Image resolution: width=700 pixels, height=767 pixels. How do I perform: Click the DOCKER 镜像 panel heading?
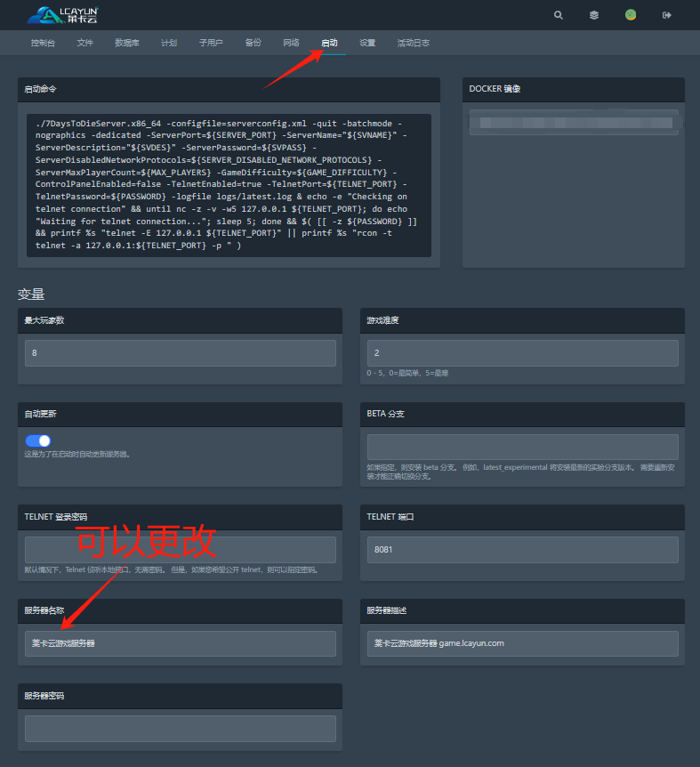495,89
